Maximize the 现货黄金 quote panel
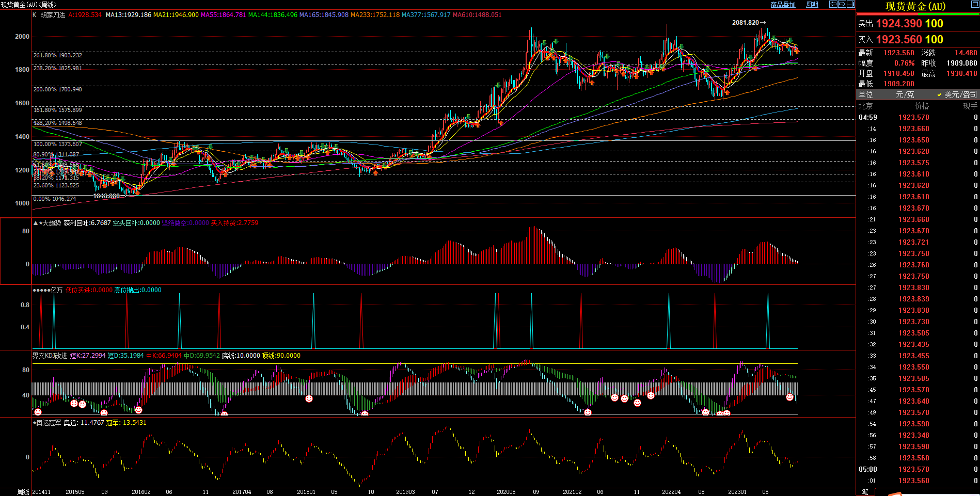The image size is (980, 496). (975, 5)
